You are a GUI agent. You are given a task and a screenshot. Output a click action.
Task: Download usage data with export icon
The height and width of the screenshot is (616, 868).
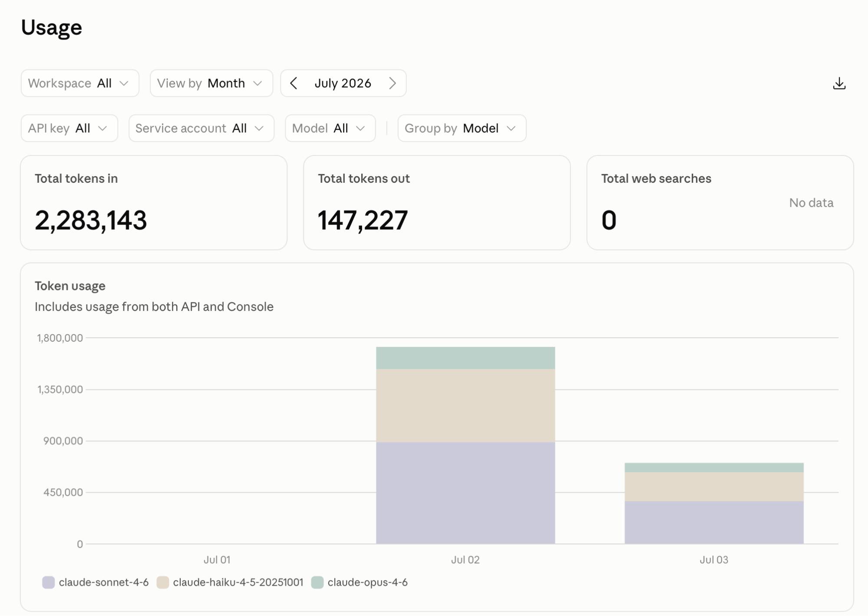point(839,83)
